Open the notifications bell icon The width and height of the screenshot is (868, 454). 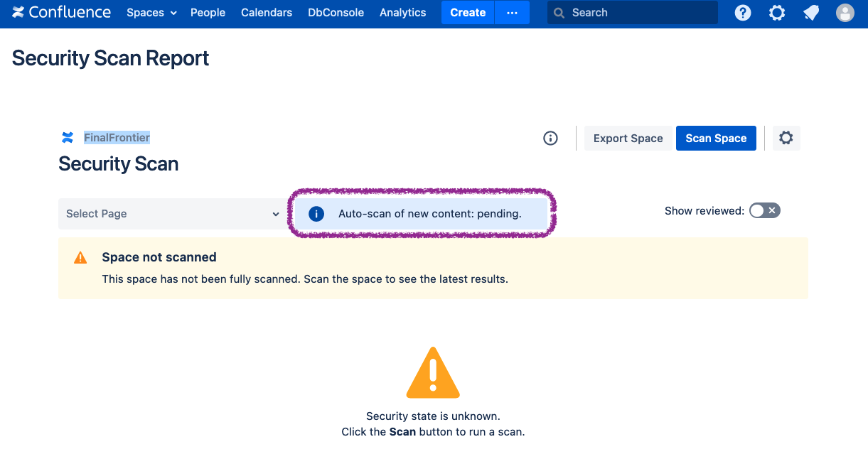[x=811, y=13]
